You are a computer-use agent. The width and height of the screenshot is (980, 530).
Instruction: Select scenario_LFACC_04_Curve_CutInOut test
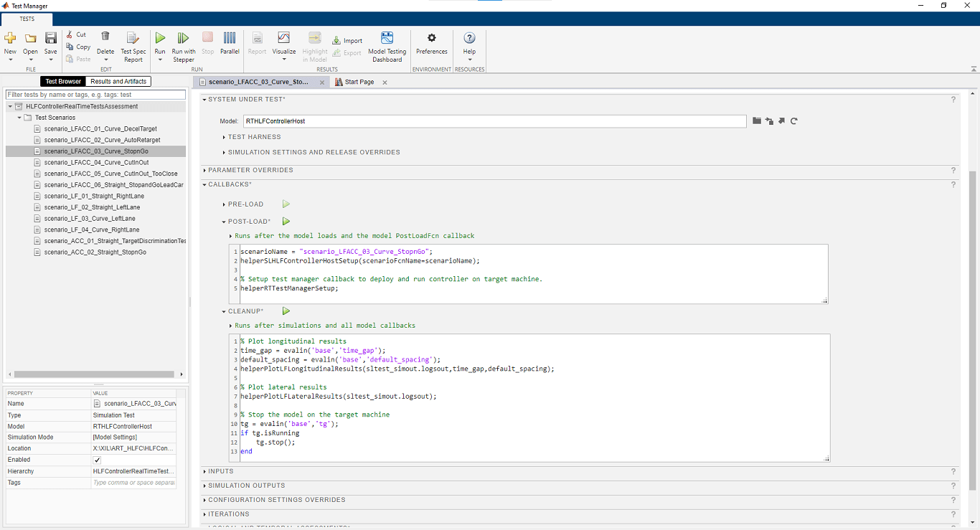pyautogui.click(x=96, y=163)
